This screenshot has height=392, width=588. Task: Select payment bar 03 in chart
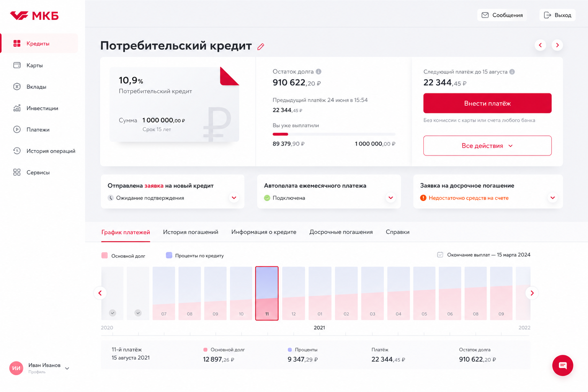[x=372, y=293]
